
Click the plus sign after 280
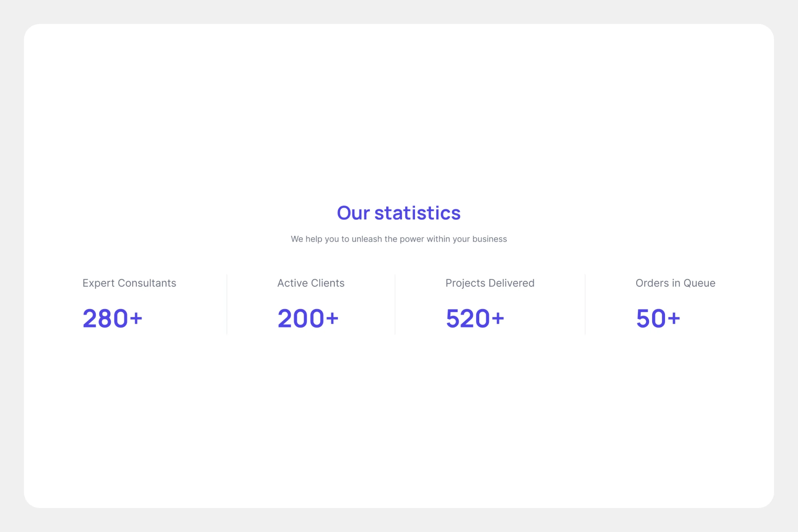click(x=136, y=318)
